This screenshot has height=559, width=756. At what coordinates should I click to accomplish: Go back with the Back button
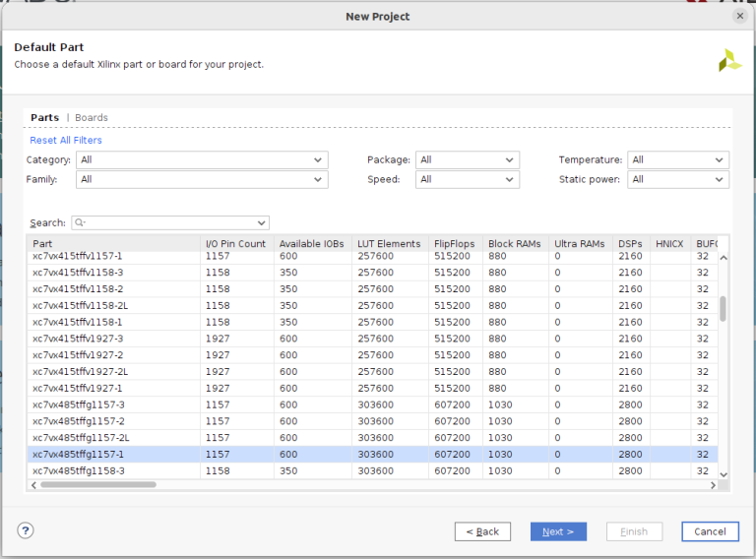click(x=482, y=531)
